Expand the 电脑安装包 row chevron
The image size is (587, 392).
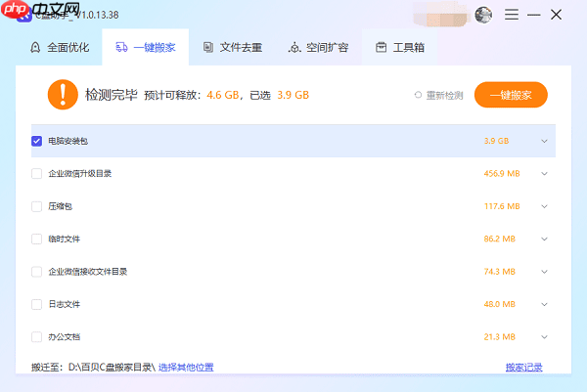pyautogui.click(x=544, y=141)
